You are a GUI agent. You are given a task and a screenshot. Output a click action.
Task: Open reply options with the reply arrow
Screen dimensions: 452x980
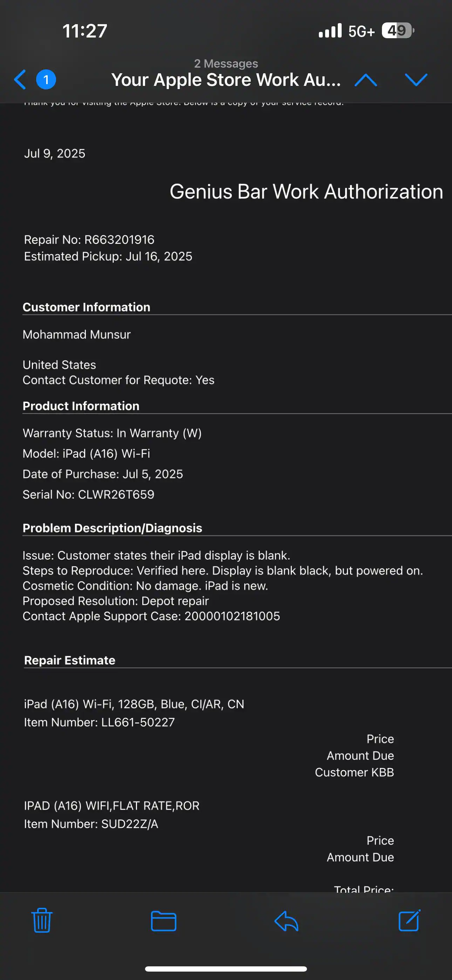[x=285, y=921]
